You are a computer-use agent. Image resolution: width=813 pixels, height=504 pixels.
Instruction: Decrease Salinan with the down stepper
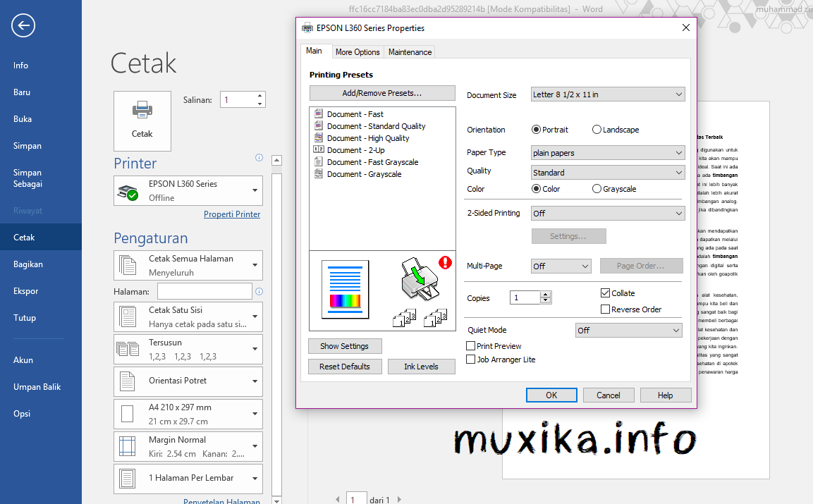tap(259, 104)
